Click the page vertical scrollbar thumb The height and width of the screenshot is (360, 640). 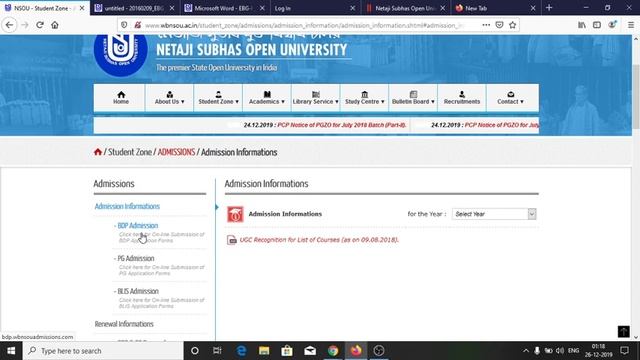(x=636, y=96)
